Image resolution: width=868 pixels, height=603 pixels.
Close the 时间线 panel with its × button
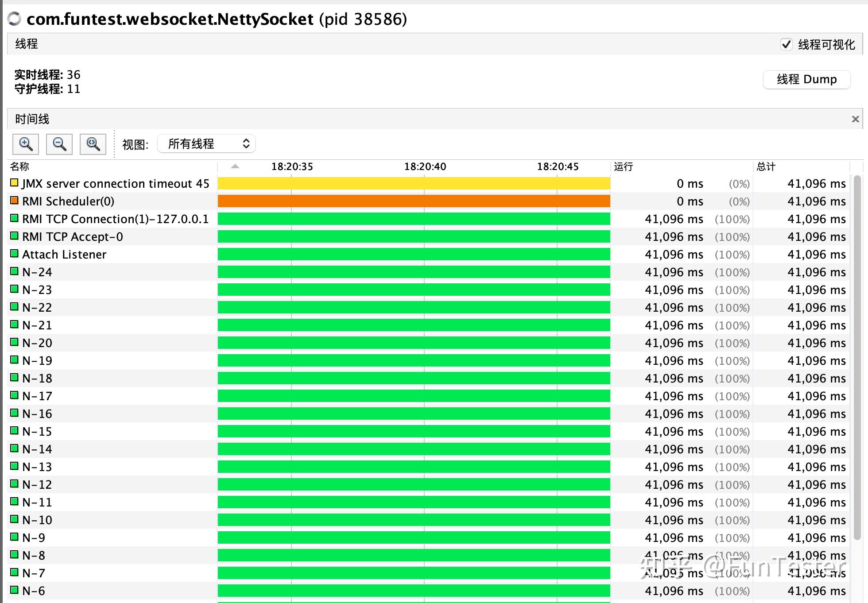pos(855,119)
